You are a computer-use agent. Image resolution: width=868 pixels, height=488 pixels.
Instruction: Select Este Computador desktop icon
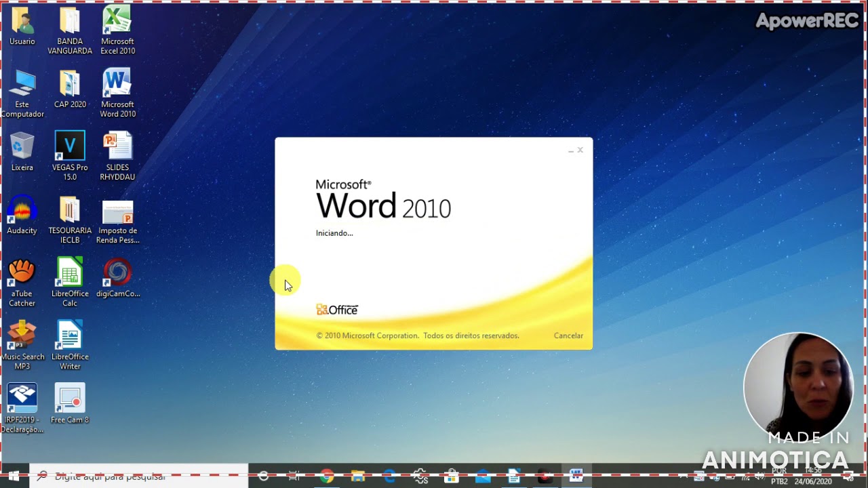[x=22, y=94]
